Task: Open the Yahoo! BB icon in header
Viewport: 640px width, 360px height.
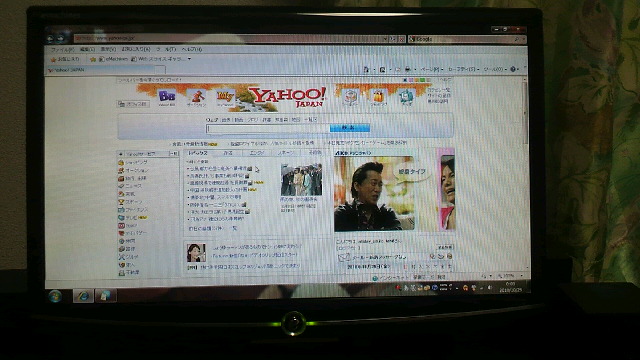Action: pos(167,97)
